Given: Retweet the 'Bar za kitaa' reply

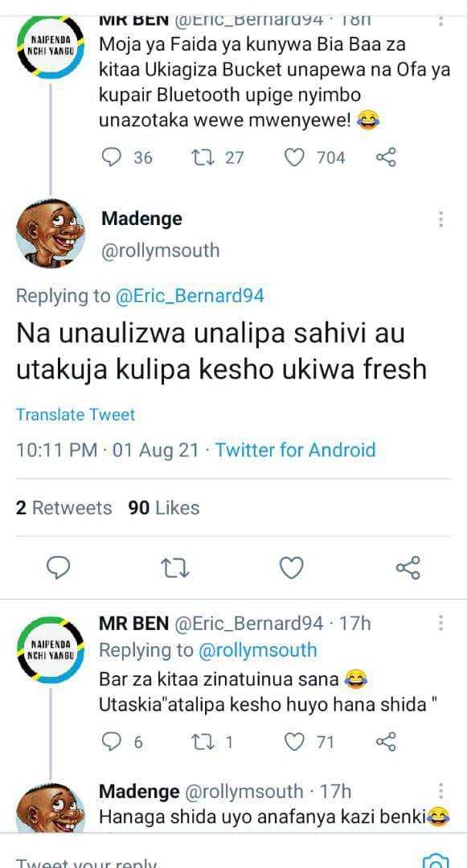Looking at the screenshot, I should [212, 742].
